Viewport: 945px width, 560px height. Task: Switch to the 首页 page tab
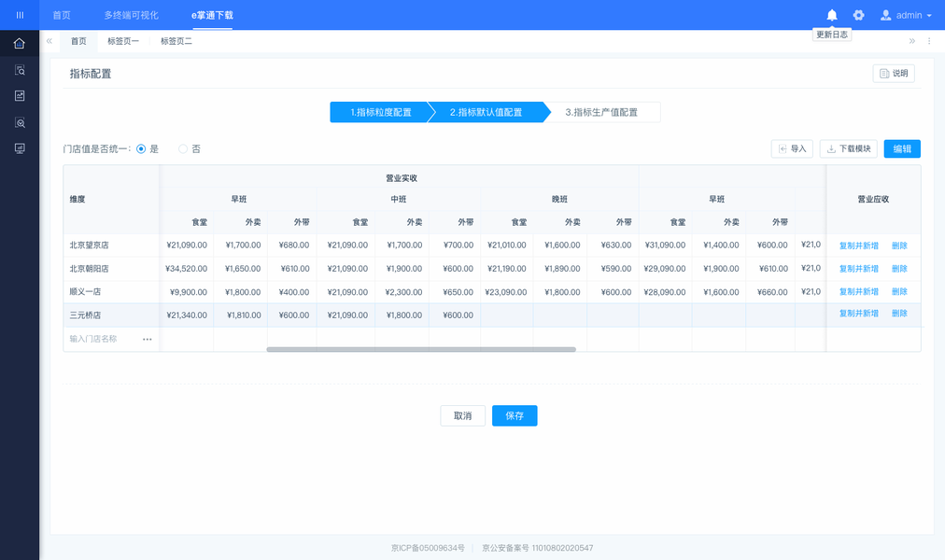point(78,41)
